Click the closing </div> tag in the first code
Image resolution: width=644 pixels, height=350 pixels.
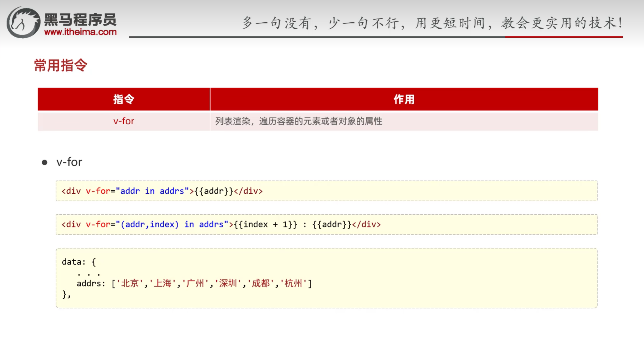point(248,191)
